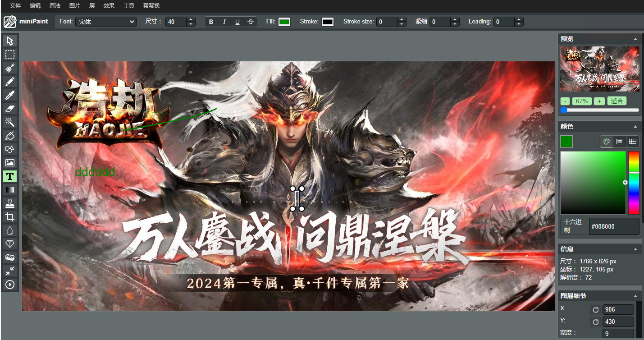Viewport: 644px width, 340px height.
Task: Increase the 紧缩 kerning stepper
Action: click(x=455, y=19)
